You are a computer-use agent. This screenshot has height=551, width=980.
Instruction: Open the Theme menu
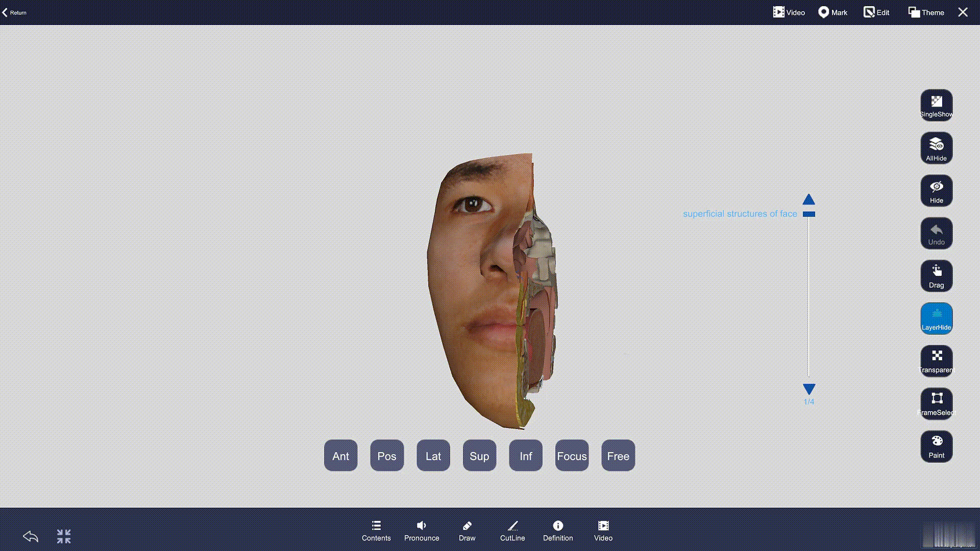point(925,12)
